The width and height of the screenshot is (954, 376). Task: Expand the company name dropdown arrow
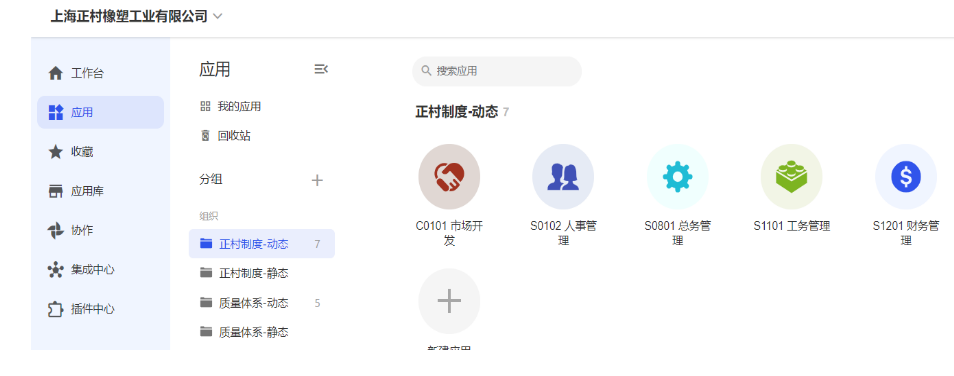click(x=217, y=16)
